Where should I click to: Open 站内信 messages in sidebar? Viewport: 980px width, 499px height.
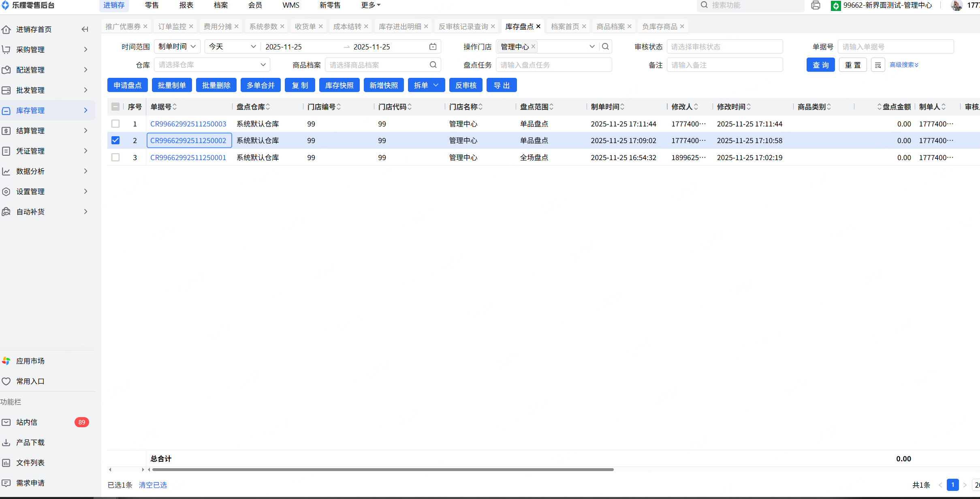point(27,422)
